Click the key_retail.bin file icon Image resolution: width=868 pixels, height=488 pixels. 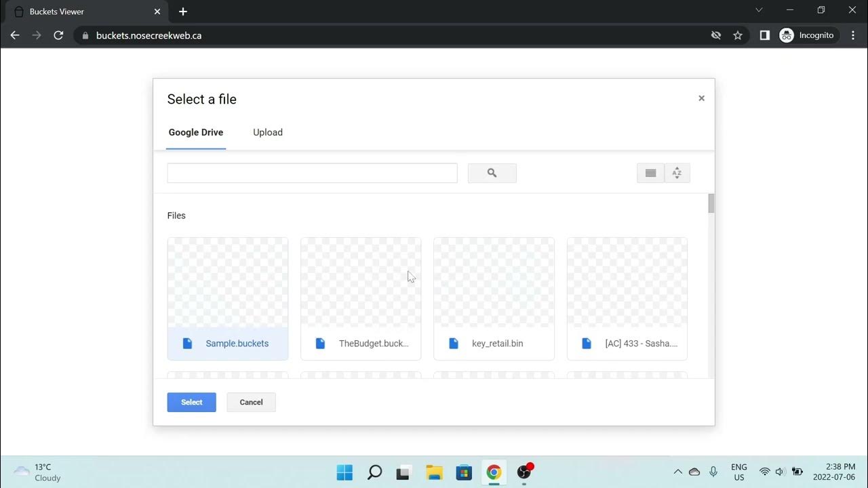454,344
